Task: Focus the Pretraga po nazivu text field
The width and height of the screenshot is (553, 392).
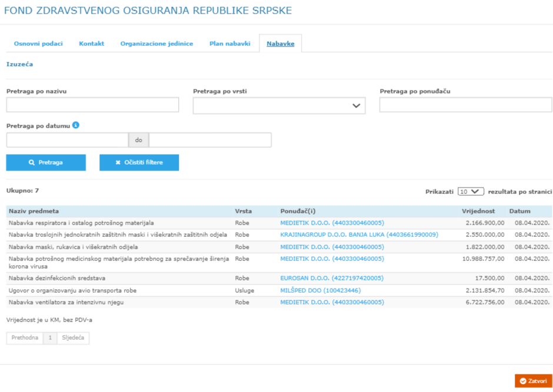Action: [x=92, y=105]
